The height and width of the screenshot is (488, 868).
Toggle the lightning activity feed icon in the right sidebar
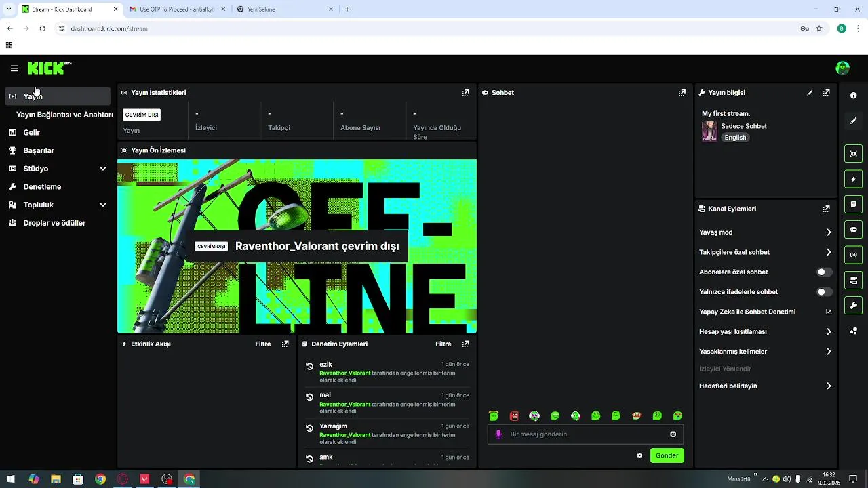point(854,179)
